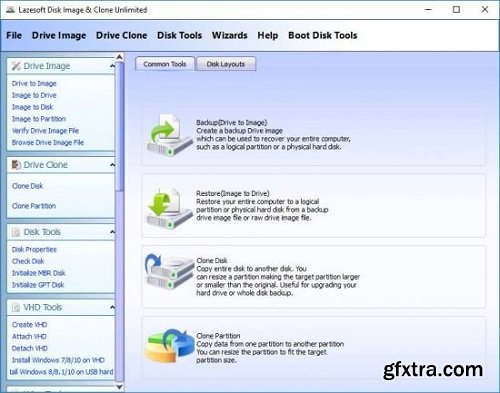This screenshot has height=393, width=500.
Task: Click the Clone Partition title in main panel
Action: click(218, 336)
